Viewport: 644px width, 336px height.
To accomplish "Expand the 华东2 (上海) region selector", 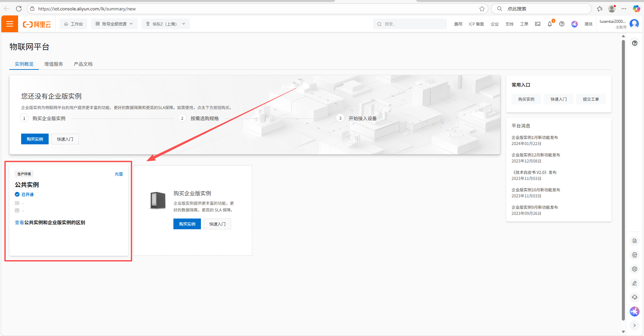I will click(166, 24).
